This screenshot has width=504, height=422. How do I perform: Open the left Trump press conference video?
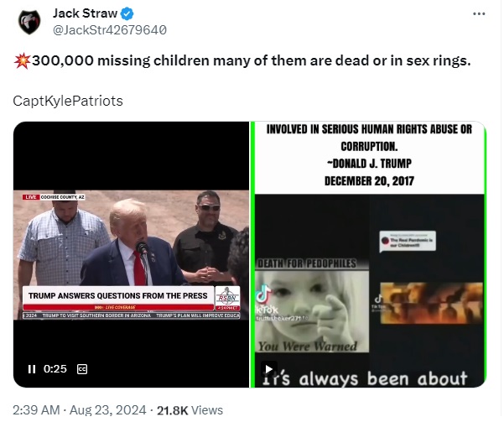(132, 256)
